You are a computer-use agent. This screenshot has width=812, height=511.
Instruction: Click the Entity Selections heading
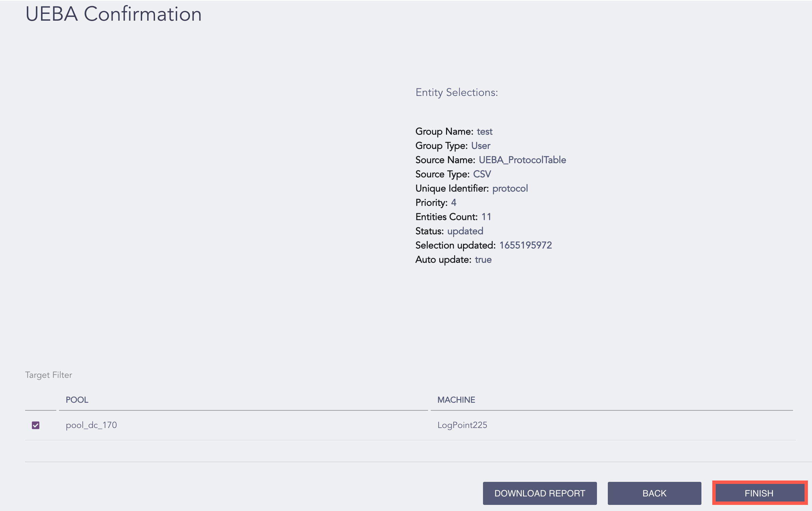tap(457, 92)
